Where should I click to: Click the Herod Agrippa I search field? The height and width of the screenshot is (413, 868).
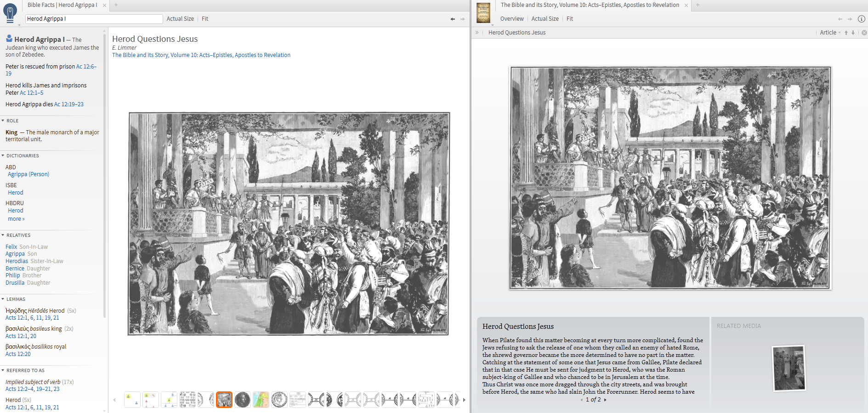coord(94,19)
